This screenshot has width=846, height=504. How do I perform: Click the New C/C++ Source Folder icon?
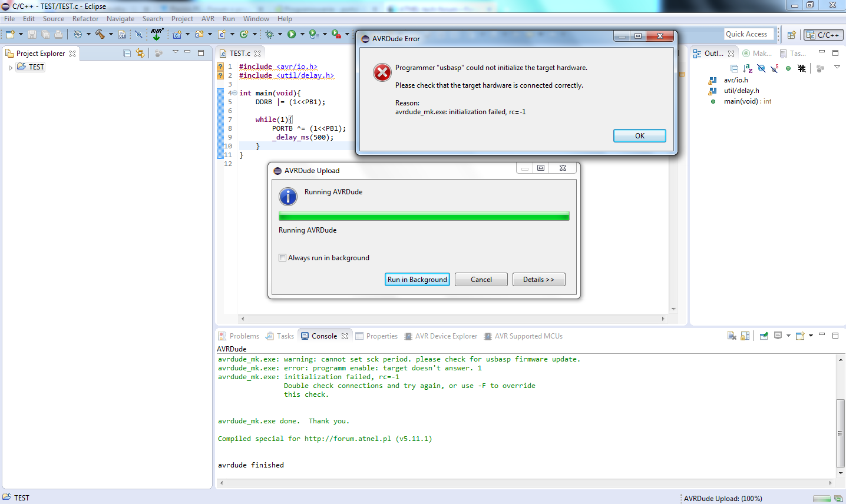point(199,34)
